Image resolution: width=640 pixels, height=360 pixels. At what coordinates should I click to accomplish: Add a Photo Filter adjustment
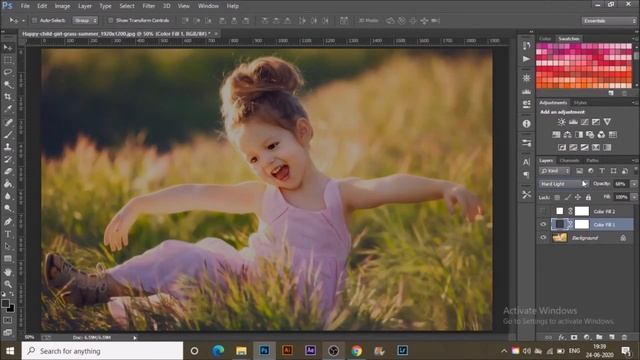(590, 134)
